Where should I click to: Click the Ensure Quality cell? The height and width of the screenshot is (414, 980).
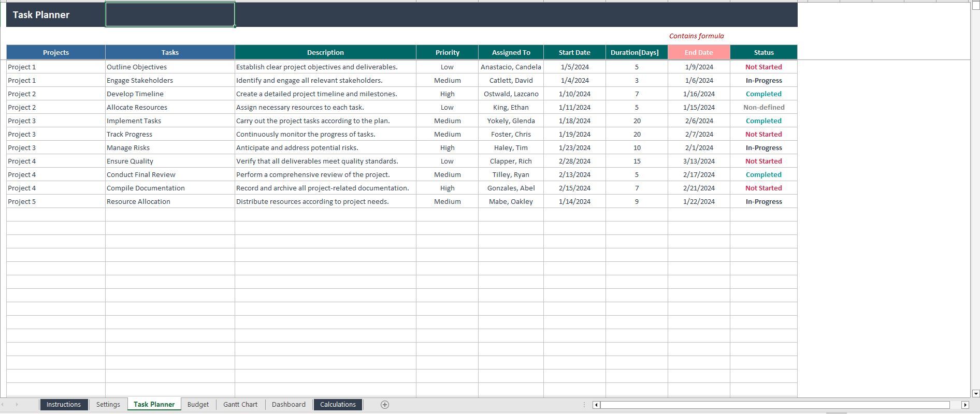tap(170, 161)
